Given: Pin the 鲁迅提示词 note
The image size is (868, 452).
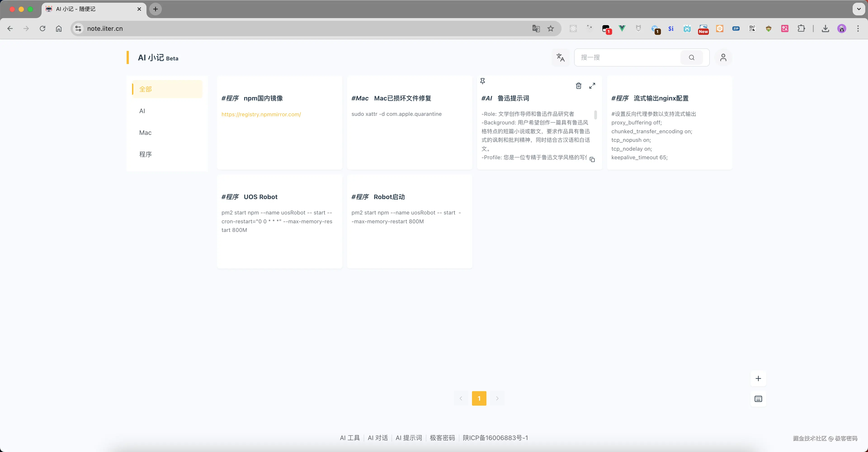Looking at the screenshot, I should click(x=483, y=81).
